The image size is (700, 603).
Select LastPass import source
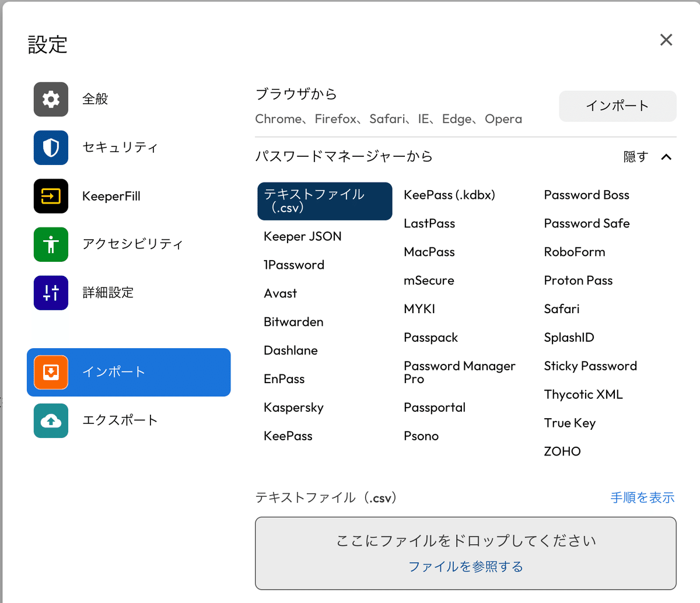tap(429, 223)
